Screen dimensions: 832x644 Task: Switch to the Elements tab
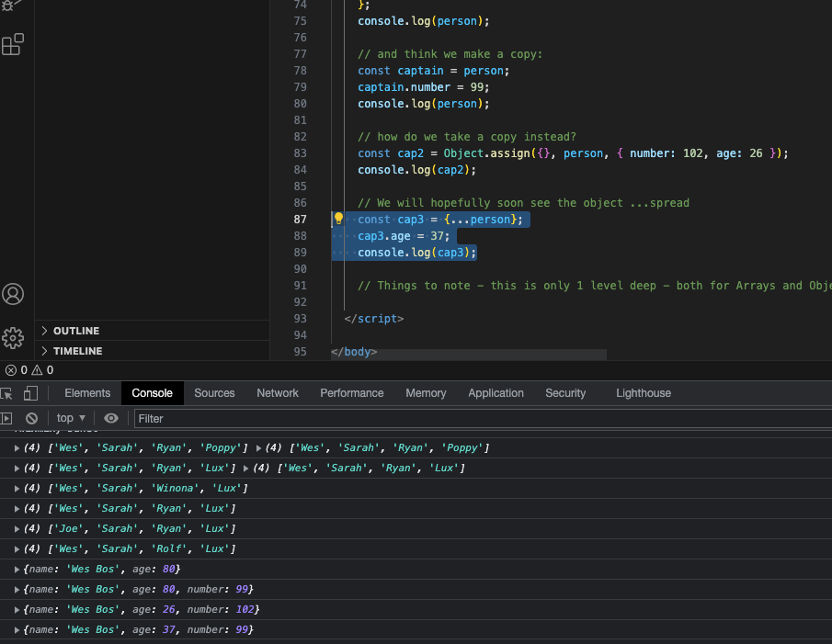pos(87,393)
